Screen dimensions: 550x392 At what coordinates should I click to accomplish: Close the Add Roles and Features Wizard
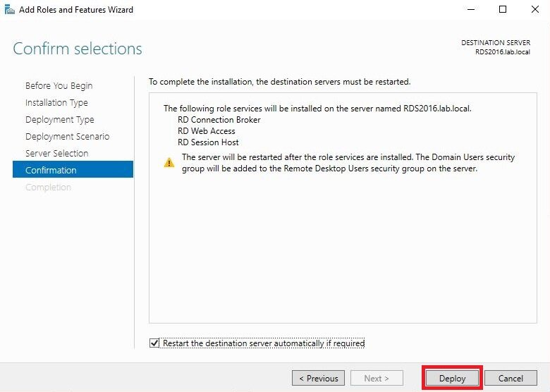(x=535, y=9)
